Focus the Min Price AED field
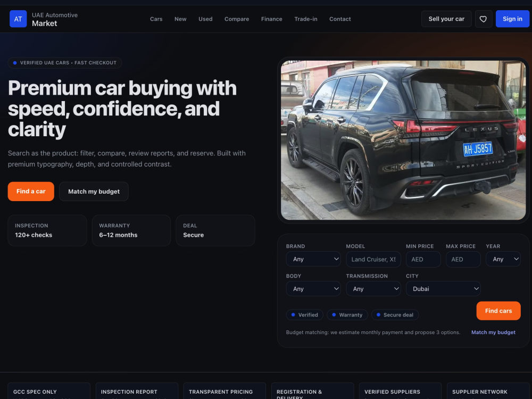Screen dimensions: 532x399 [423, 259]
